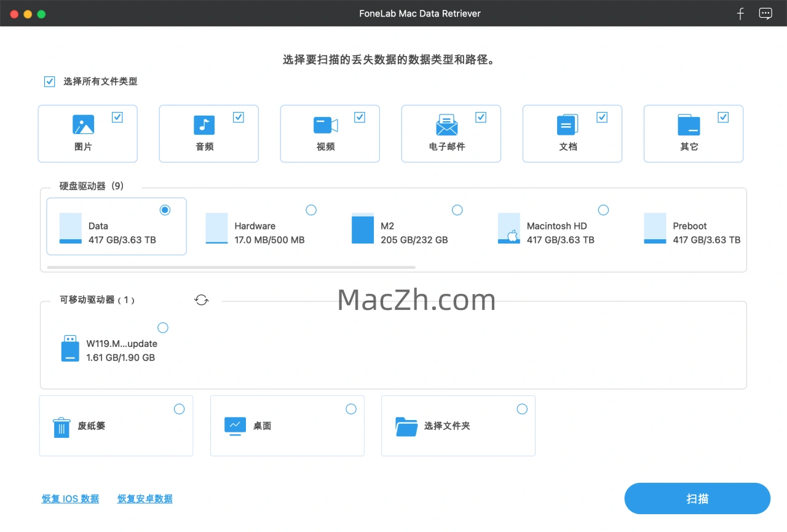Open the feedback chat bubble icon
The width and height of the screenshot is (787, 532).
pos(765,14)
